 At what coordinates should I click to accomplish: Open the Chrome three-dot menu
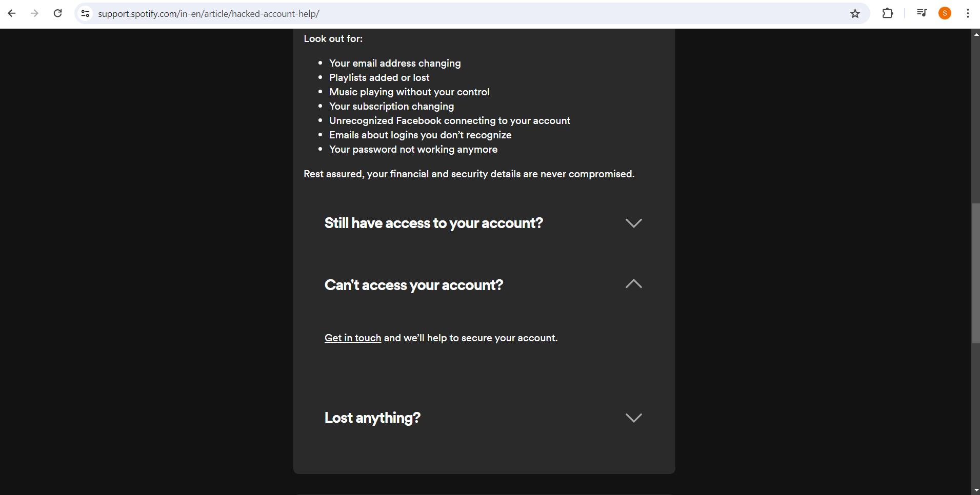(x=968, y=13)
